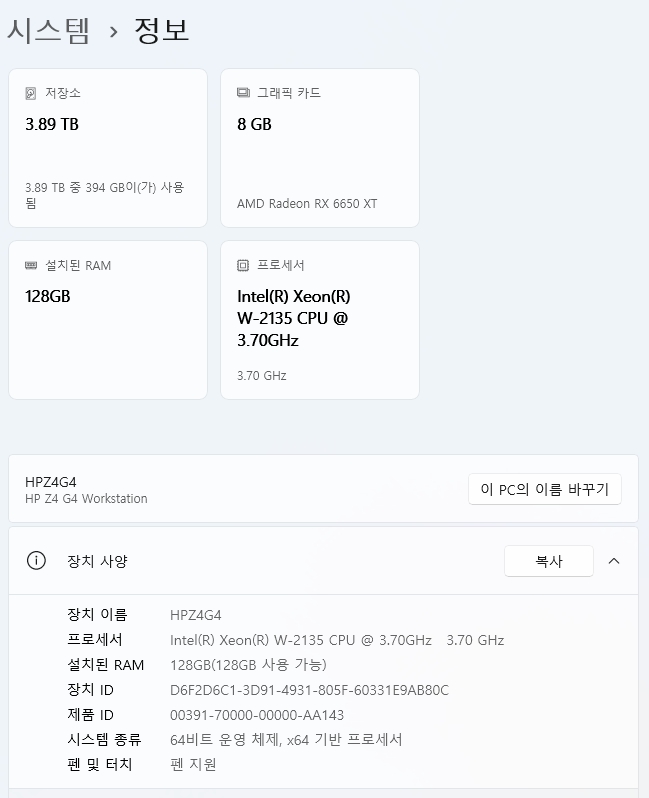
Task: Click the breadcrumb chevron separator
Action: point(114,33)
